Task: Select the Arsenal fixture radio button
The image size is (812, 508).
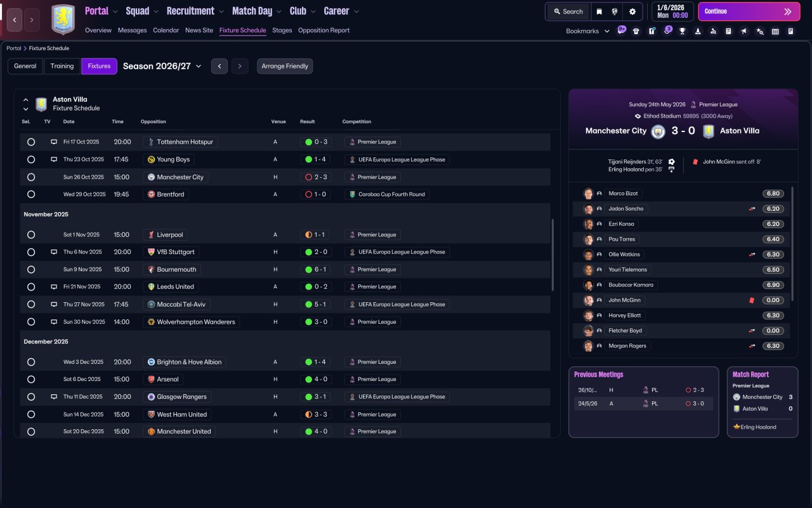Action: click(x=31, y=379)
